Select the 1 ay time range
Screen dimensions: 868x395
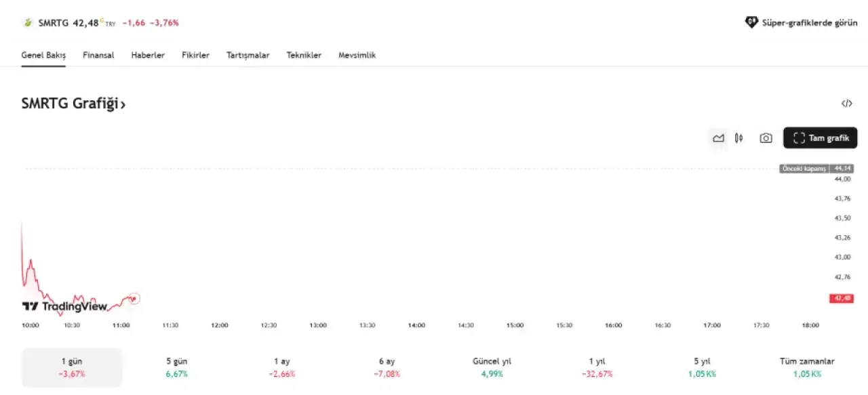281,367
